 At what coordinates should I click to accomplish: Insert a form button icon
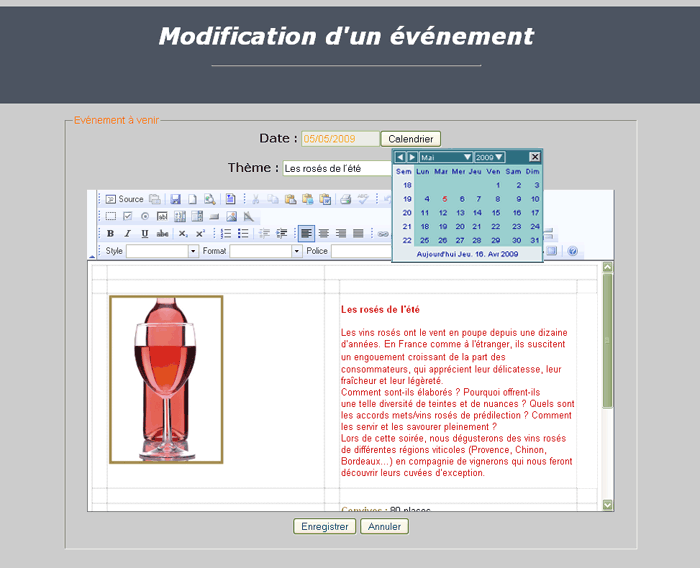click(214, 217)
